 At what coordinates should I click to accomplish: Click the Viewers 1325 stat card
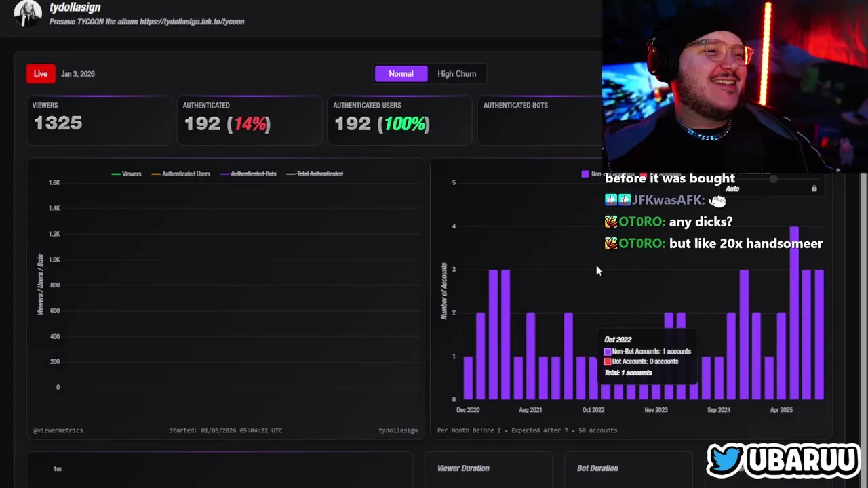[x=99, y=120]
